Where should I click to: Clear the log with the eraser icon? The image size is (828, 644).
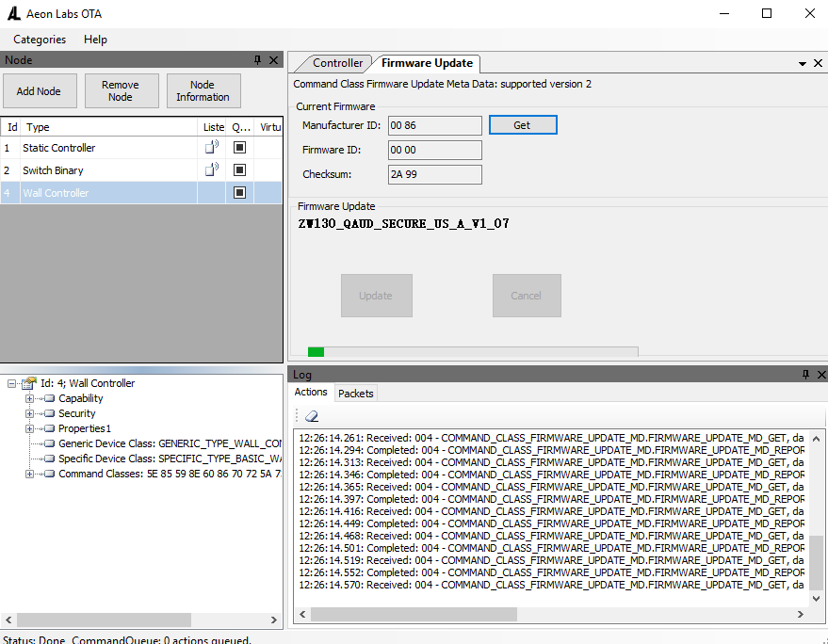pos(312,416)
